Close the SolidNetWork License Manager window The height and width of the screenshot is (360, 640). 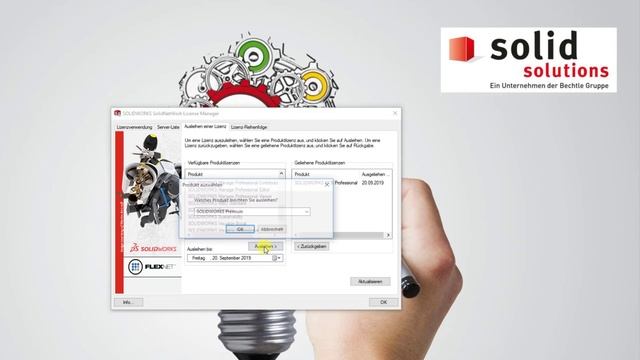click(395, 113)
